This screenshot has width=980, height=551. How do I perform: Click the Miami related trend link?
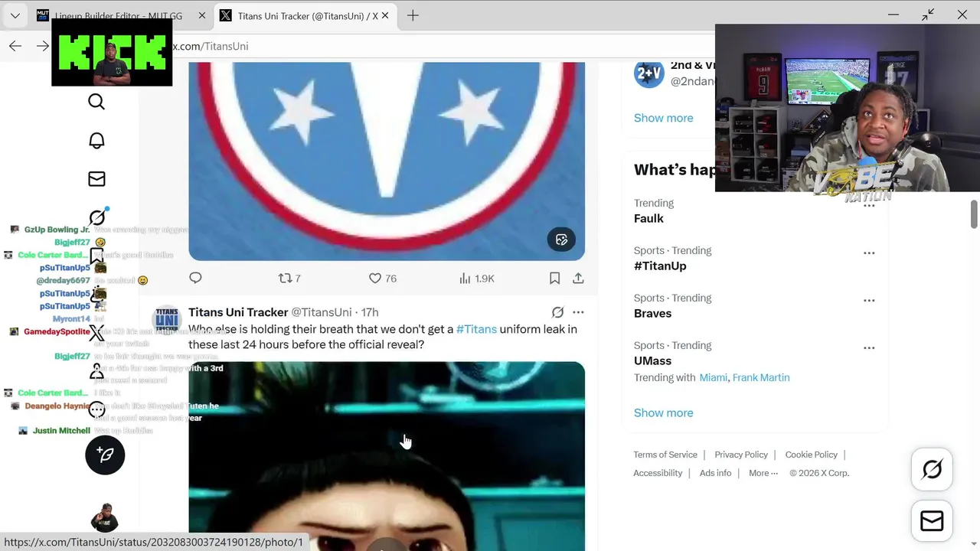(x=713, y=378)
